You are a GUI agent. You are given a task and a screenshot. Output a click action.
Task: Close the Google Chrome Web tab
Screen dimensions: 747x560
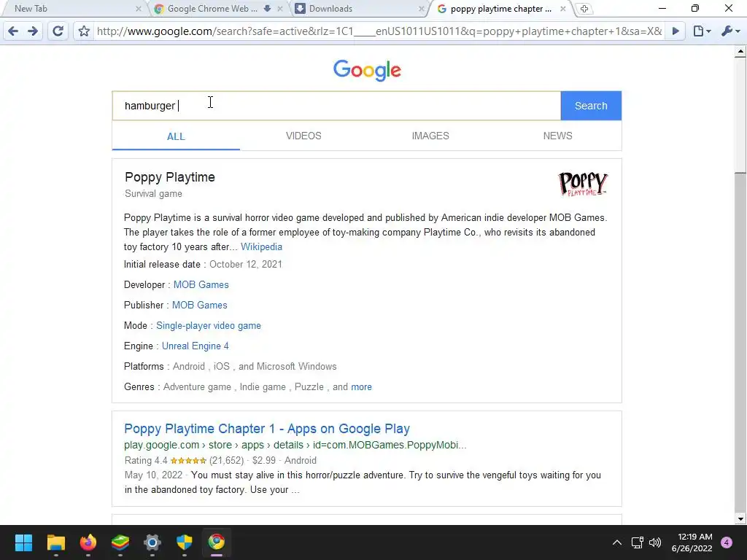[280, 9]
